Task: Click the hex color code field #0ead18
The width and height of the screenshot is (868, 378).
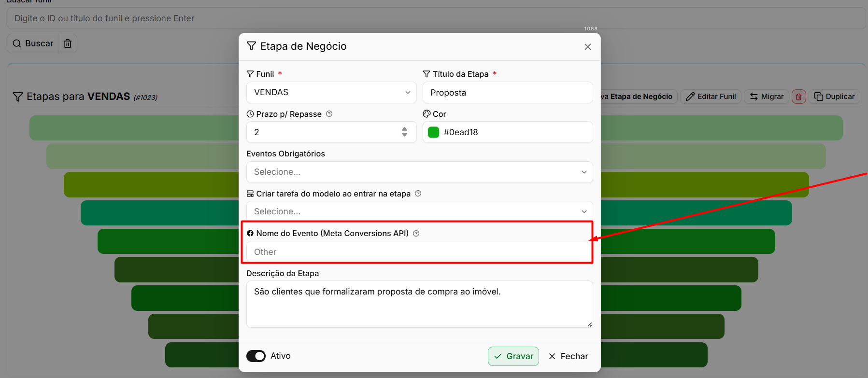Action: click(x=508, y=132)
